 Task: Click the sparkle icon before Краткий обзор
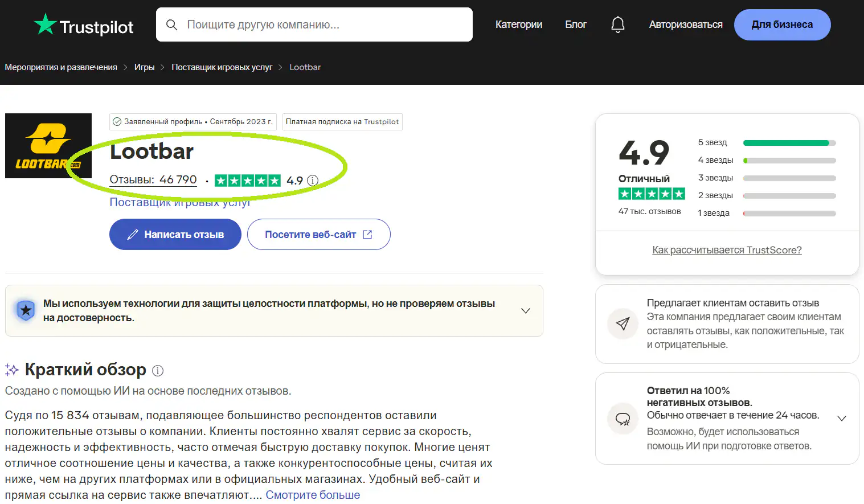12,370
